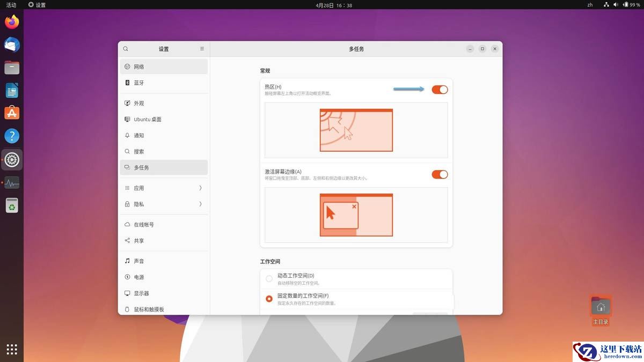Open Bluetooth settings panel
Image resolution: width=644 pixels, height=362 pixels.
tap(164, 83)
